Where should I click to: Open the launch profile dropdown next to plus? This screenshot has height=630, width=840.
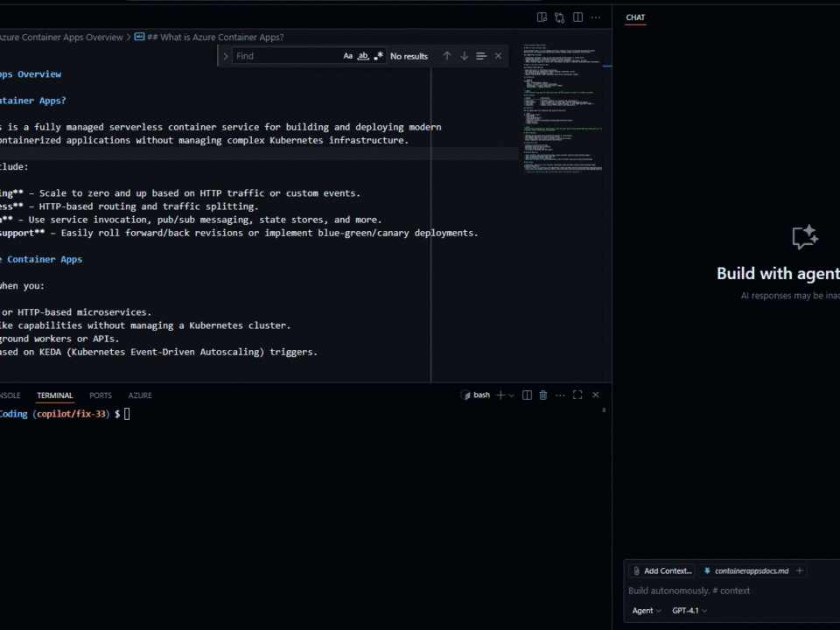[512, 395]
